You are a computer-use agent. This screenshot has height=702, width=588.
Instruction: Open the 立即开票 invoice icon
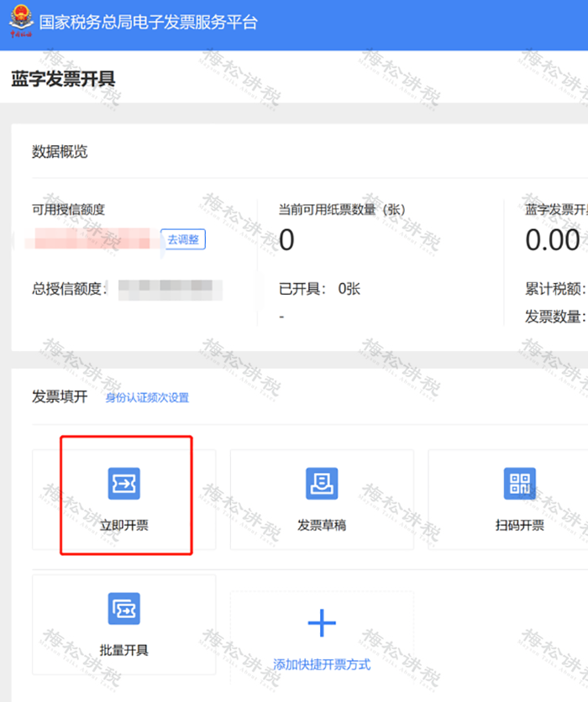click(124, 484)
